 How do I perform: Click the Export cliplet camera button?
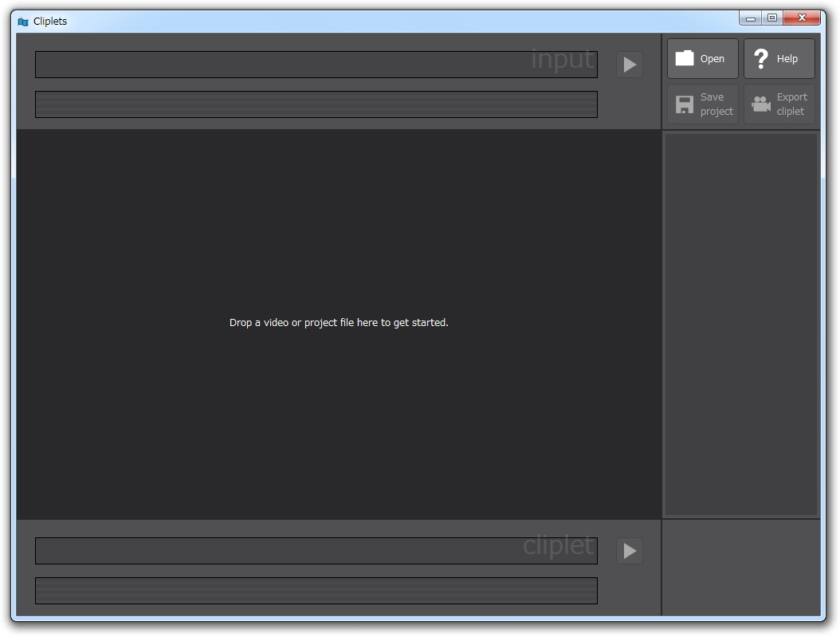coord(779,104)
